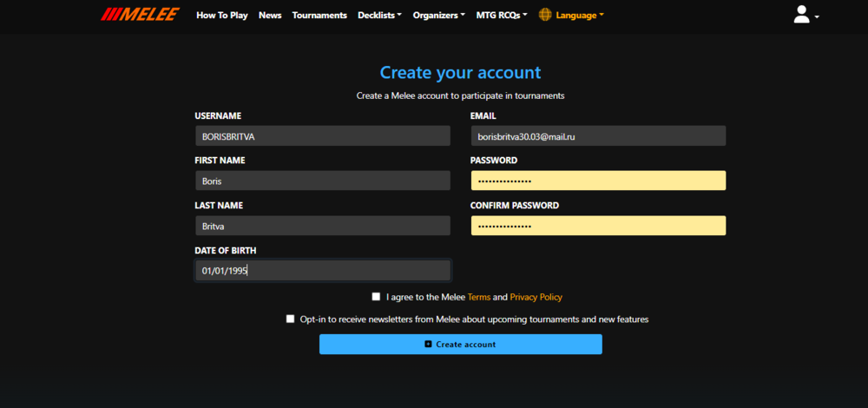Open the Terms link
Viewport: 868px width, 408px height.
point(479,297)
